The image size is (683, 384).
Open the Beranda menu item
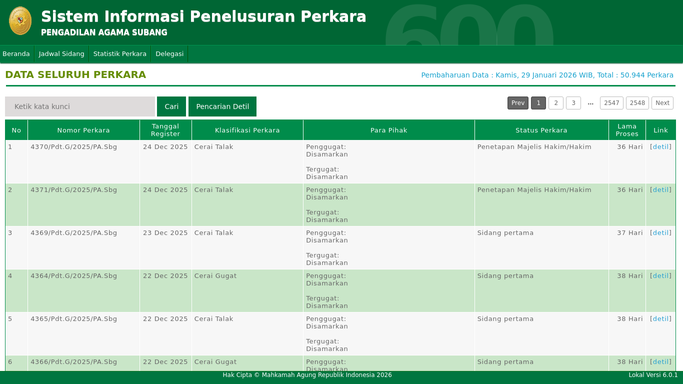[16, 54]
